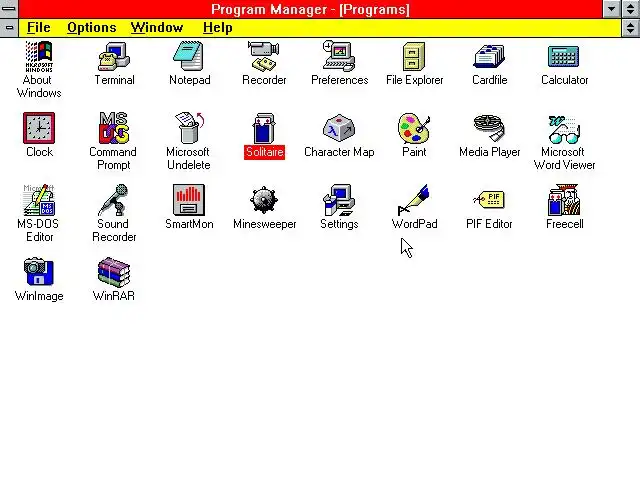Click the MS-DOS Editor icon

point(39,200)
